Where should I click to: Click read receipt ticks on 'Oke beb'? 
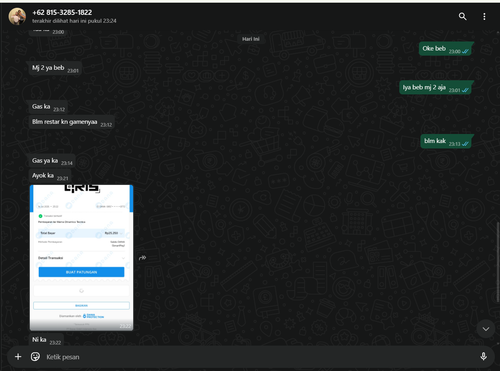point(465,51)
